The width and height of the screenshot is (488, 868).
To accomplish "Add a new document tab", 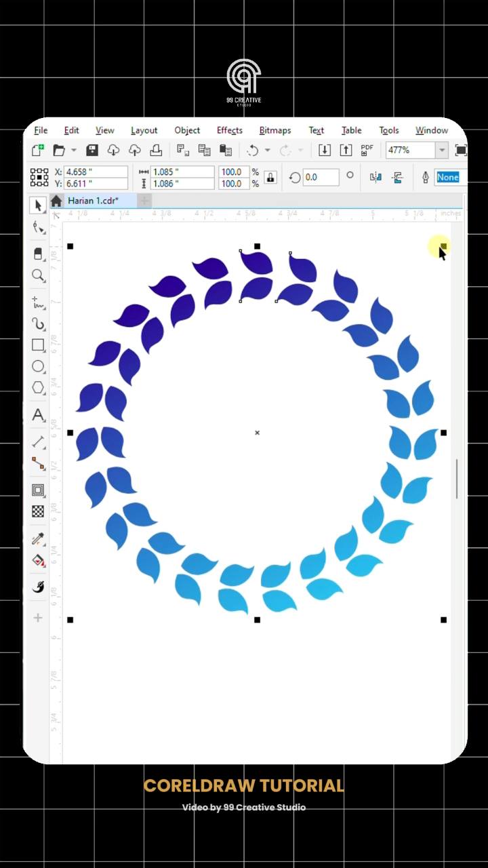I will point(144,201).
